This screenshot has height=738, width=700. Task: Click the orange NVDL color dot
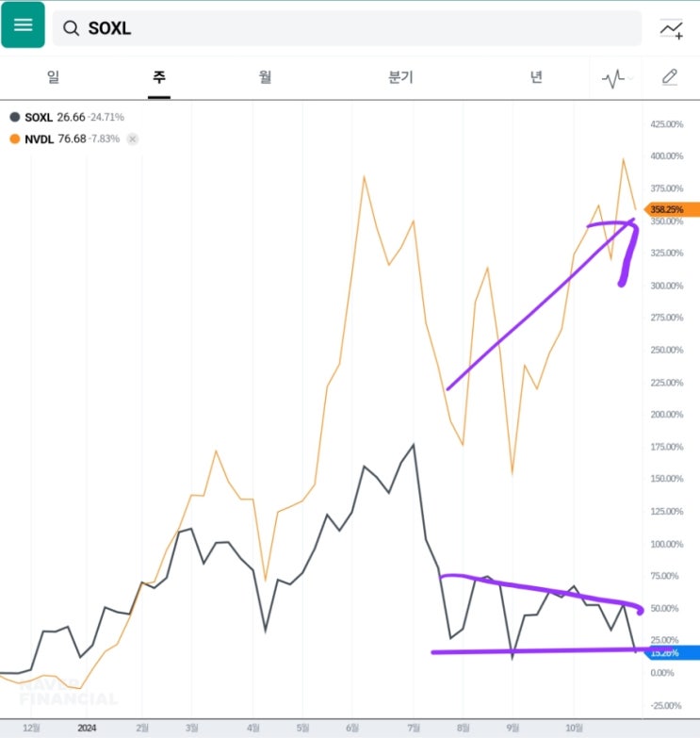coord(14,139)
